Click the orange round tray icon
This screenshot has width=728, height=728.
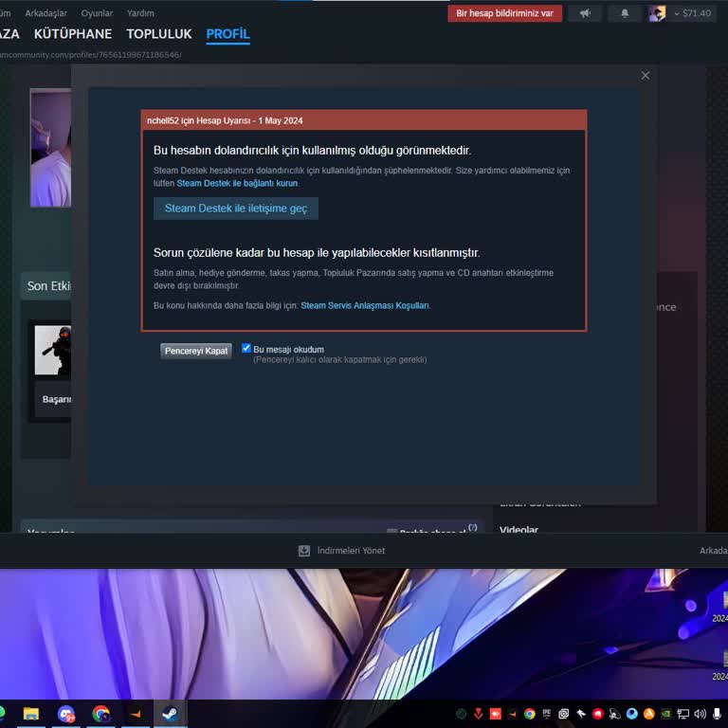(x=649, y=714)
